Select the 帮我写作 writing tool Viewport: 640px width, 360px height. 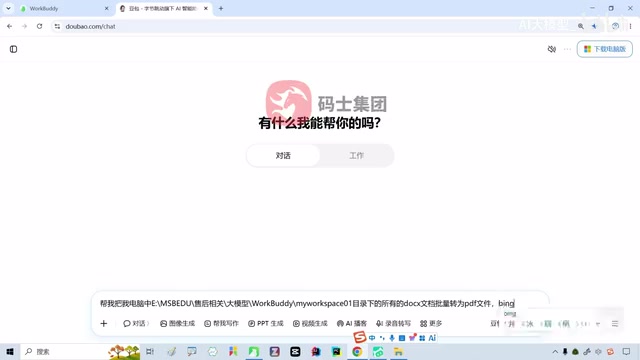tap(221, 323)
